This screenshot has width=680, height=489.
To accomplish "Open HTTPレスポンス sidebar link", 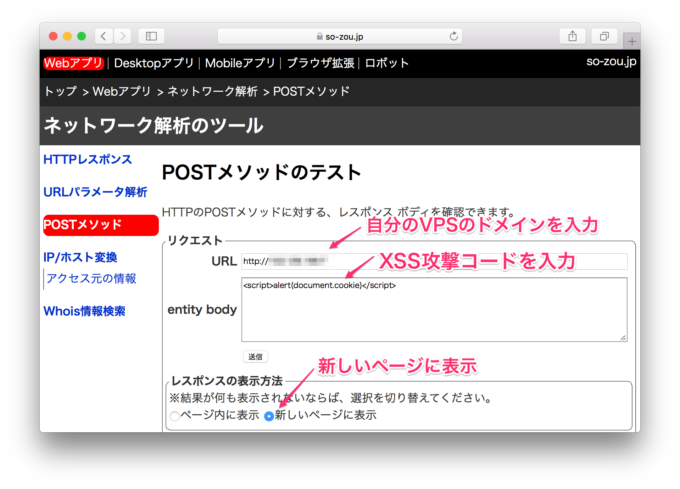I will tap(87, 160).
